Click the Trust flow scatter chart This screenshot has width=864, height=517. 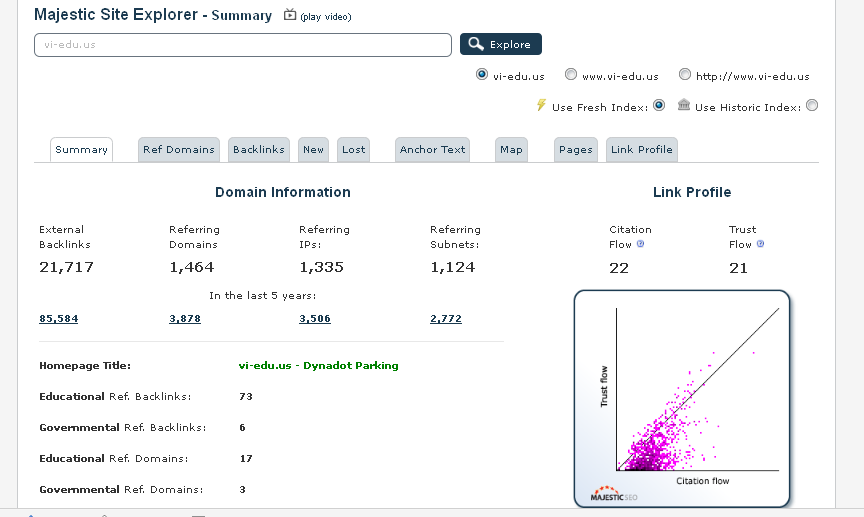[682, 398]
